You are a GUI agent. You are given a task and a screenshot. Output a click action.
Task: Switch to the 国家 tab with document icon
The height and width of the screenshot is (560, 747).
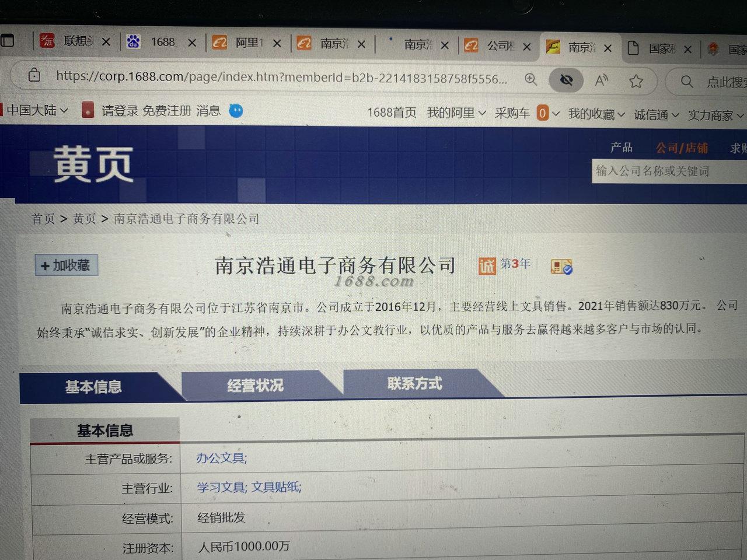[652, 48]
